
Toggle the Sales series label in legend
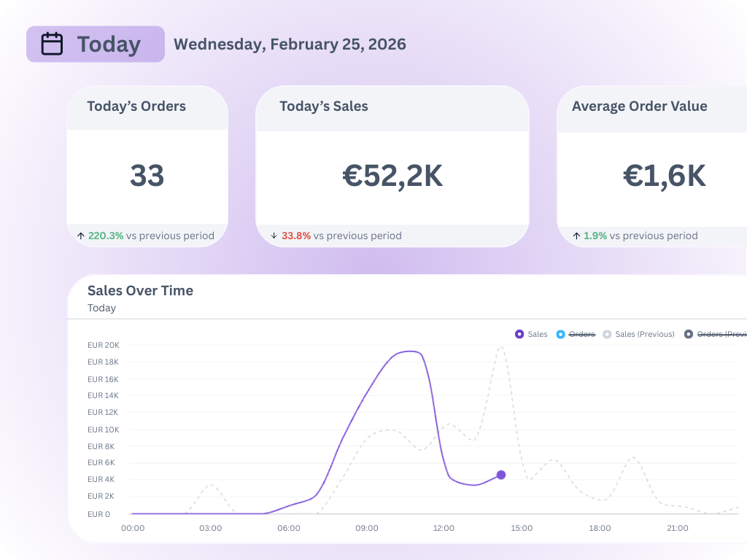coord(538,334)
